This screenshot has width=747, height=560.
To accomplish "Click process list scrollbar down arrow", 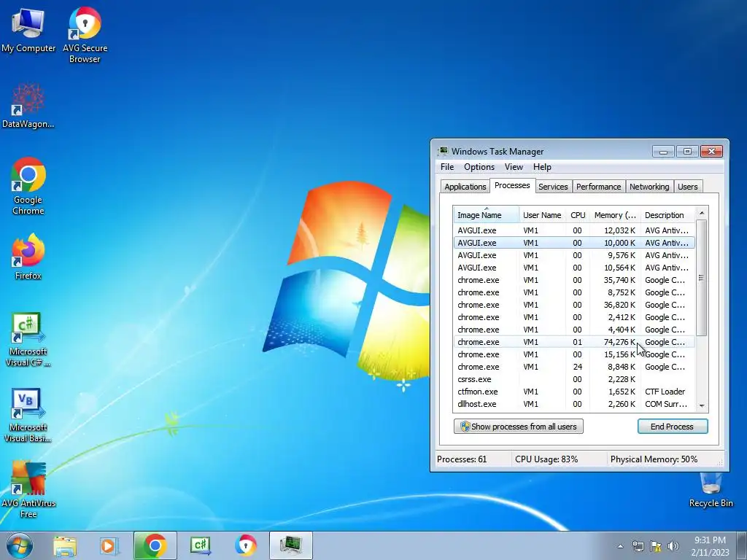I will coord(701,405).
